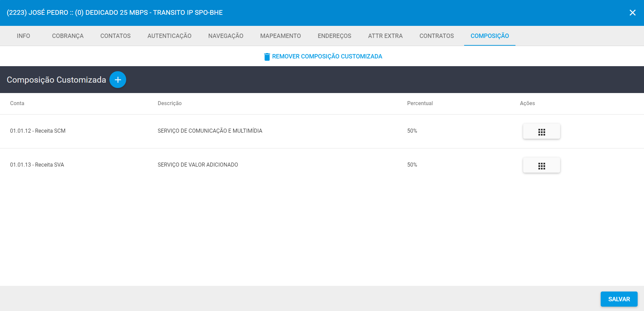Show the ENDEREÇOS tab

(x=335, y=36)
